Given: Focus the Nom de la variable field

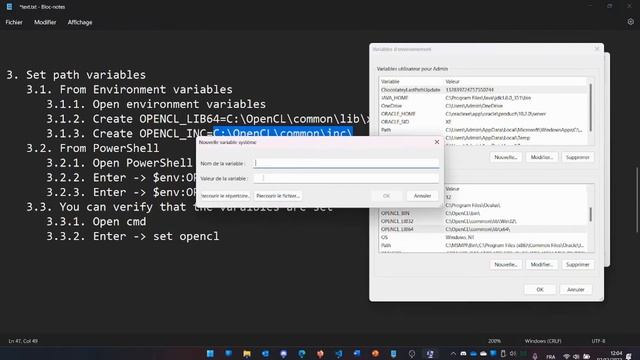Looking at the screenshot, I should (346, 163).
